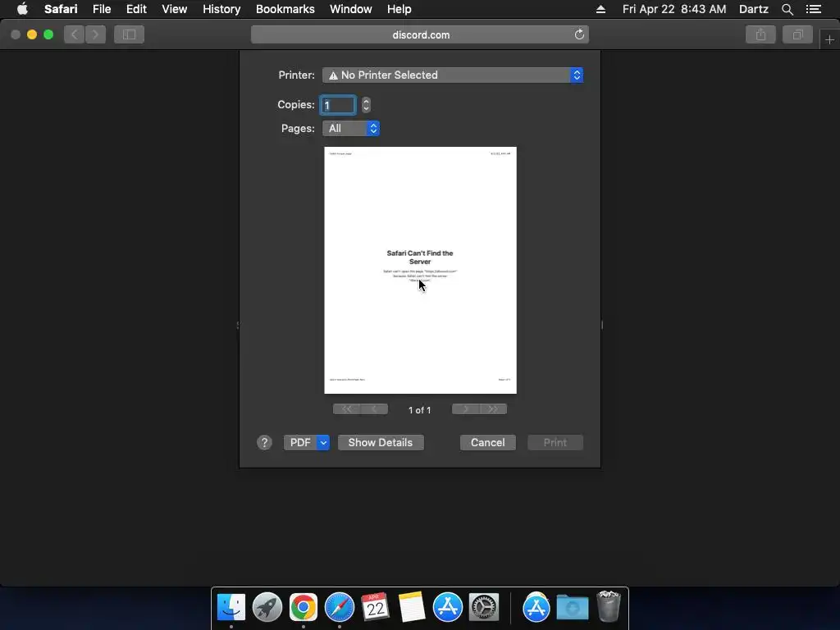Open Notification Center list icon
The image size is (840, 630).
pyautogui.click(x=813, y=9)
